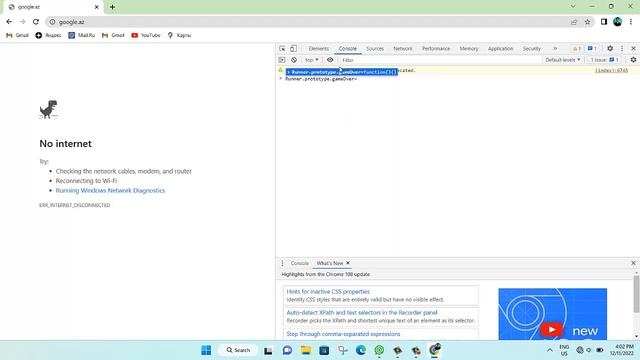Switch to the Performance tab
640x360 pixels.
(x=436, y=49)
